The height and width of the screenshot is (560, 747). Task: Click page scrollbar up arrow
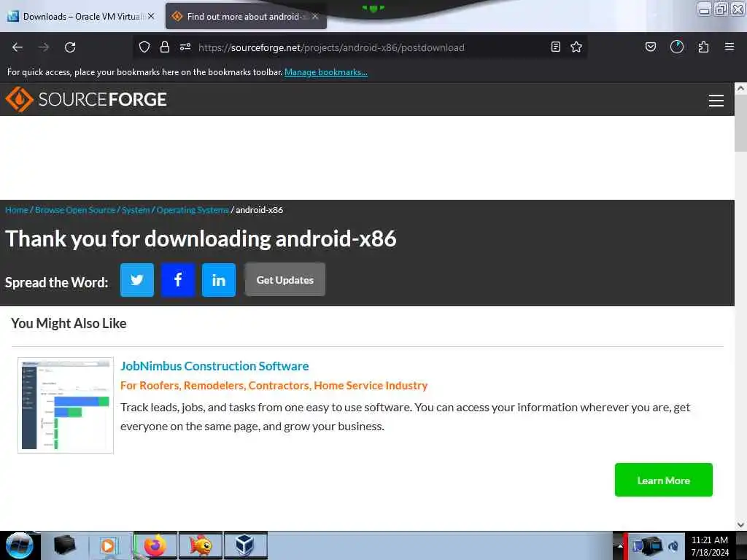point(740,88)
